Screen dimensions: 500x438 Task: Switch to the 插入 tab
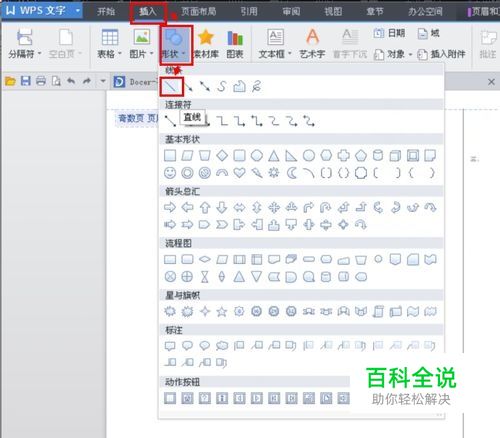tap(148, 11)
